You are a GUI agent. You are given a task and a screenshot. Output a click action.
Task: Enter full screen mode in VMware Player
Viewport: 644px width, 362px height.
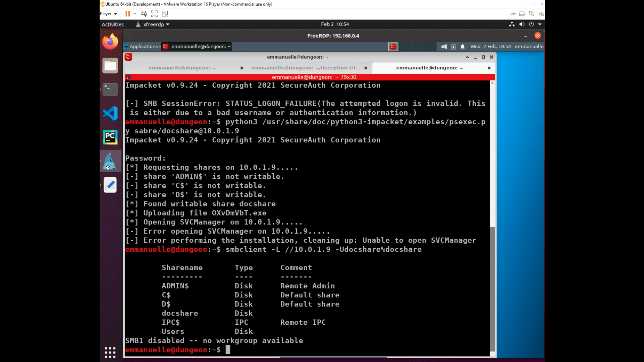pos(154,14)
